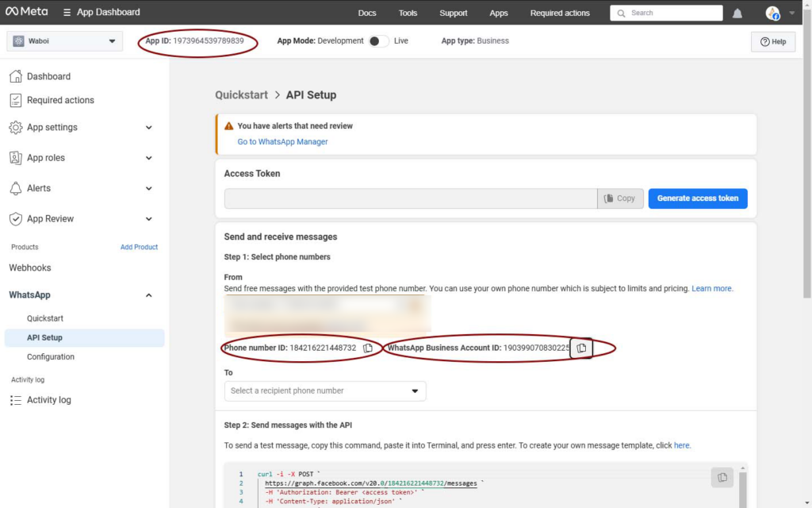
Task: Select Configuration under WhatsApp
Action: (51, 356)
